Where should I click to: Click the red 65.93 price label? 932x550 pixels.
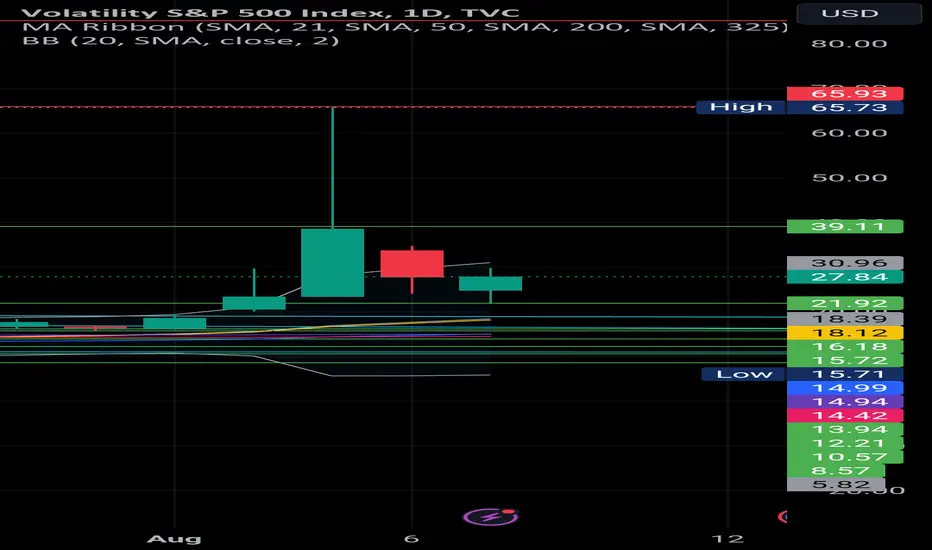coord(845,93)
